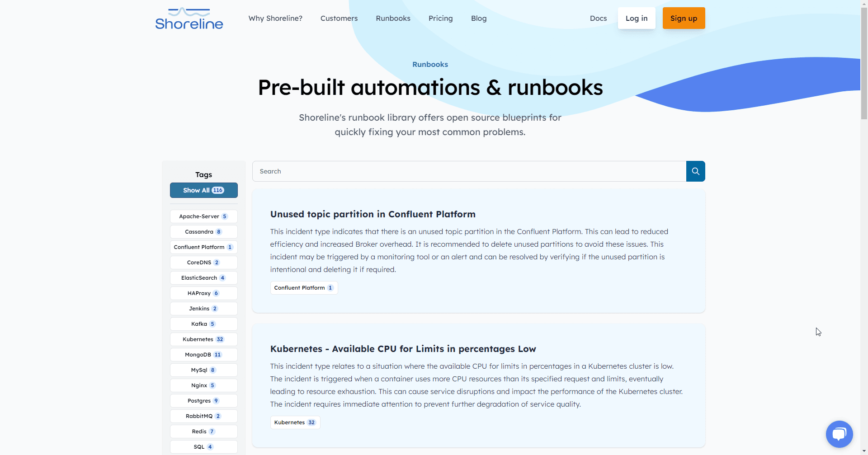
Task: Click the Shoreline logo
Action: pos(189,19)
